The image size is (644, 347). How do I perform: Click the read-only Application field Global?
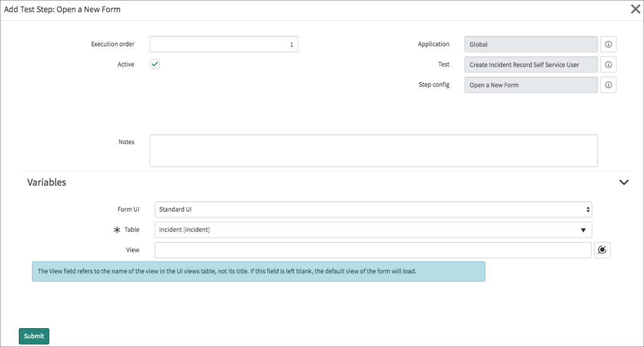531,45
